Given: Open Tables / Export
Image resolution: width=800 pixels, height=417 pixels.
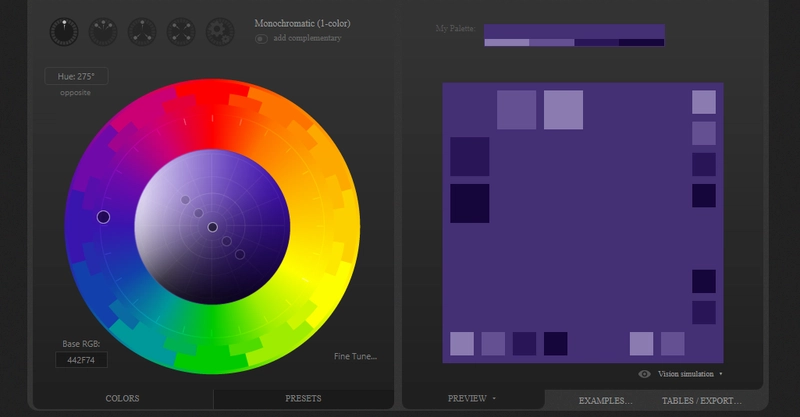Looking at the screenshot, I should 701,400.
